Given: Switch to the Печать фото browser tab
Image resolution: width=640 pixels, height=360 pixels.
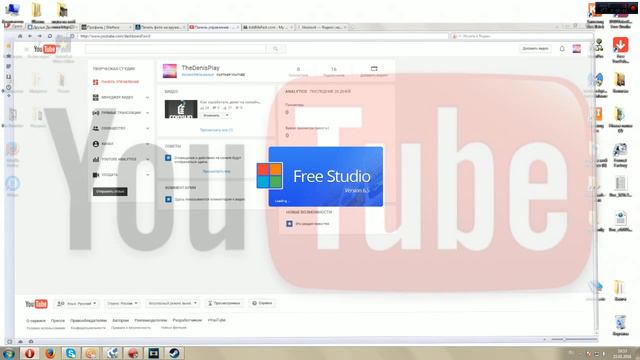Looking at the screenshot, I should point(160,27).
